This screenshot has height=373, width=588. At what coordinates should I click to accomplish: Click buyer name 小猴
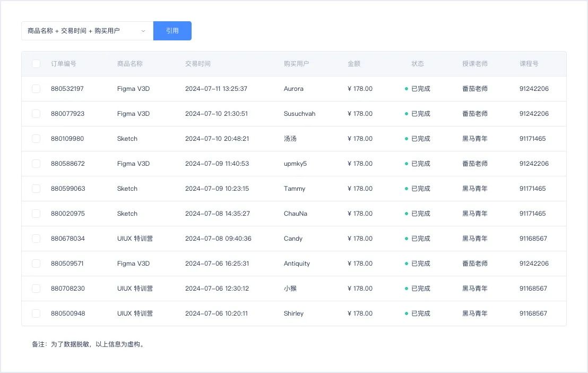290,289
